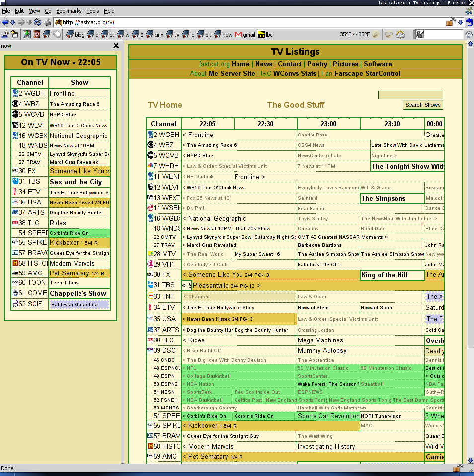Open the StarControl fan link
Screen dimensions: 474x476
click(x=383, y=74)
